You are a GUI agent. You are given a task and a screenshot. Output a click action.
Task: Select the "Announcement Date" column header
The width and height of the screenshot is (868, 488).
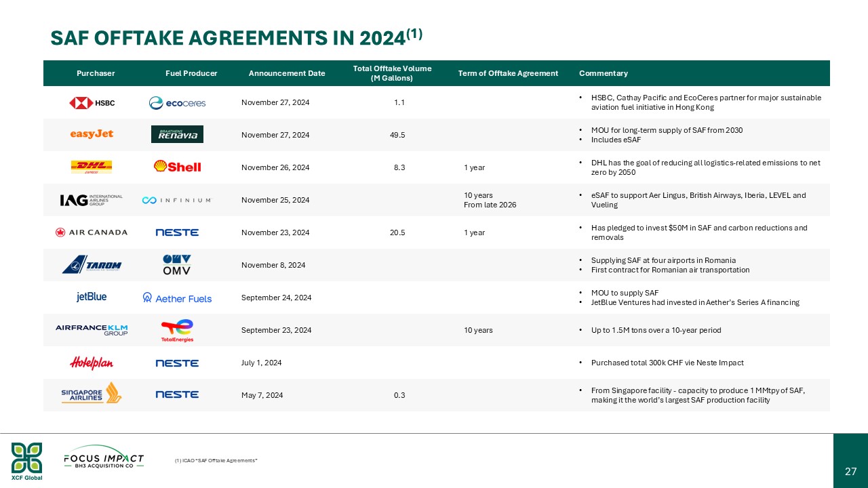(287, 73)
